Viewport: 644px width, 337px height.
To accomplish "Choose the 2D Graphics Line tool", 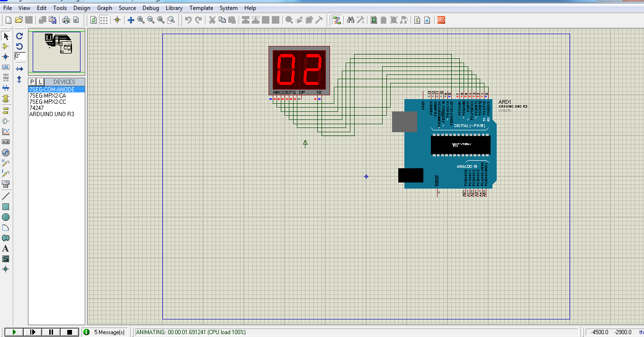I will pyautogui.click(x=6, y=196).
